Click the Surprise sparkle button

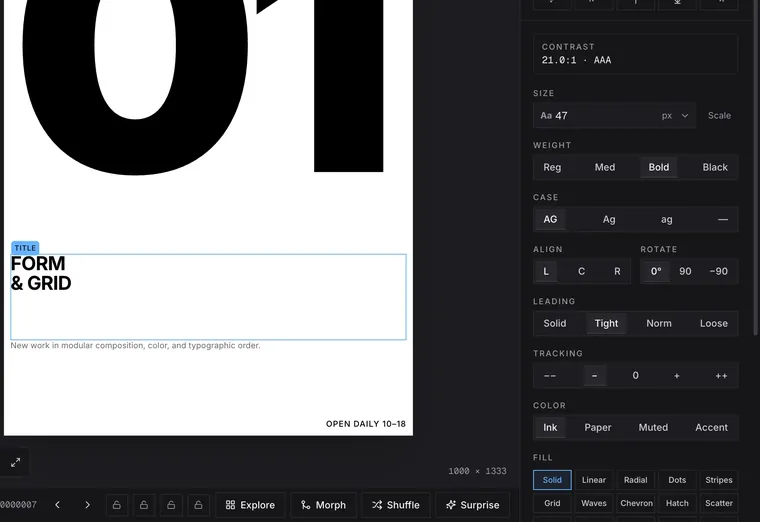[x=473, y=505]
